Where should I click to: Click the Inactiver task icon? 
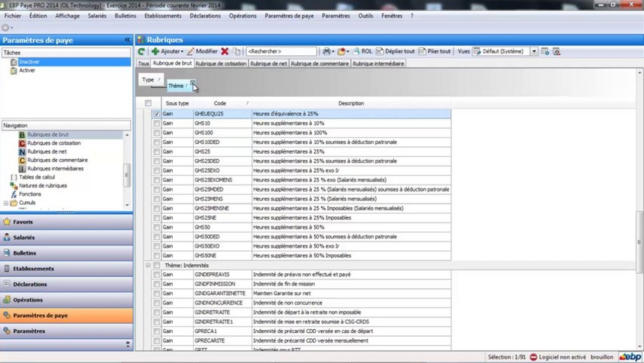(x=14, y=62)
